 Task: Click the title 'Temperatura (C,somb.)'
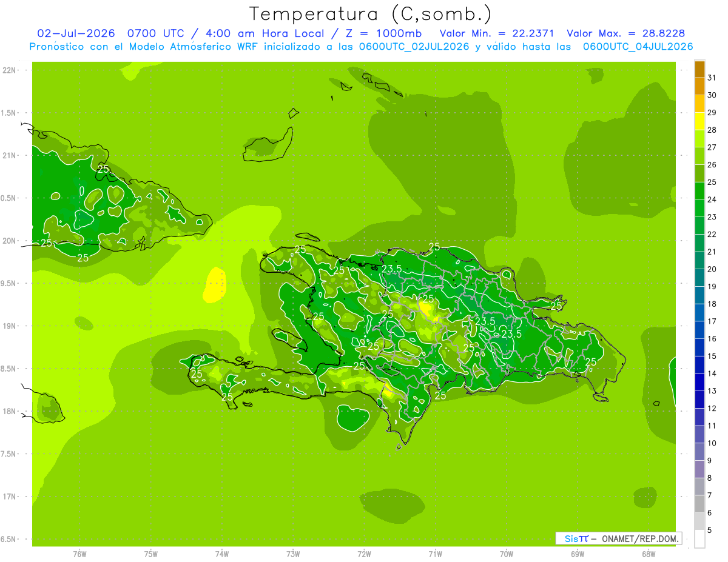(x=370, y=14)
